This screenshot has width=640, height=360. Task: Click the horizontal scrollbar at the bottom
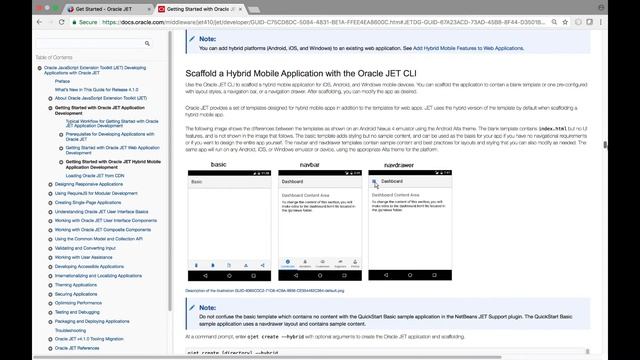tap(267, 357)
